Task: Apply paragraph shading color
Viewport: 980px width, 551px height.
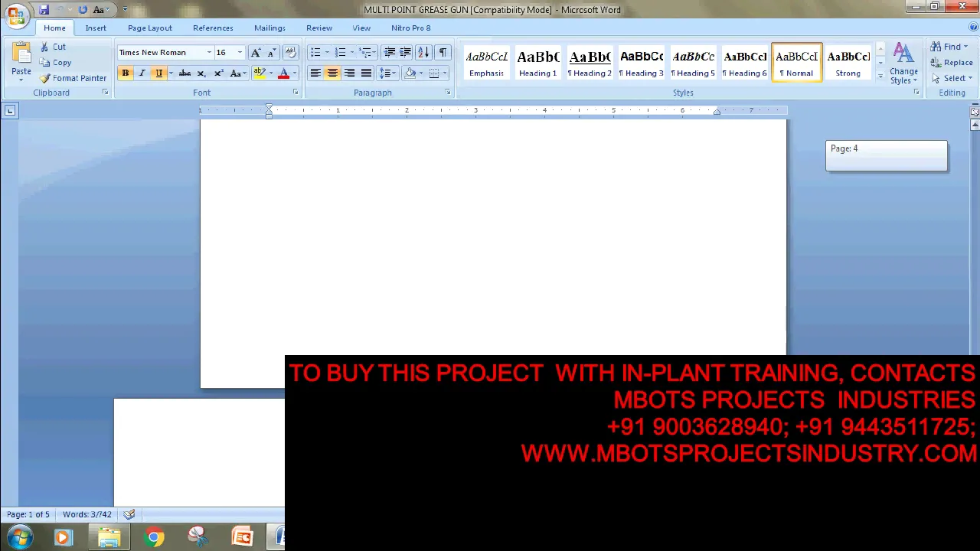Action: [410, 73]
